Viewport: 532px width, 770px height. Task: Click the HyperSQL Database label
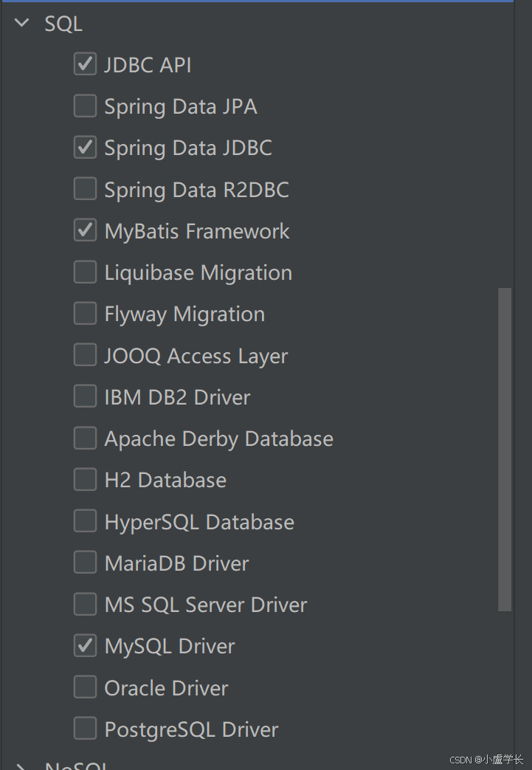pos(199,522)
